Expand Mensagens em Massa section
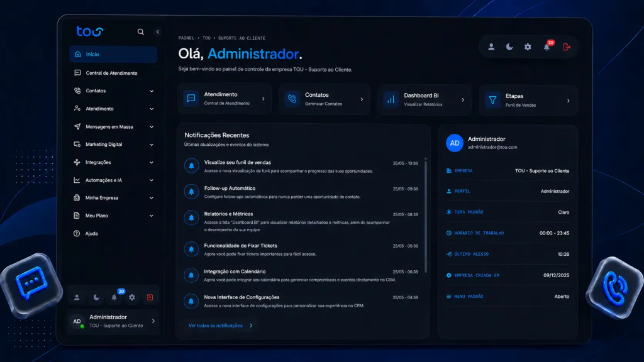This screenshot has height=362, width=644. pos(113,127)
